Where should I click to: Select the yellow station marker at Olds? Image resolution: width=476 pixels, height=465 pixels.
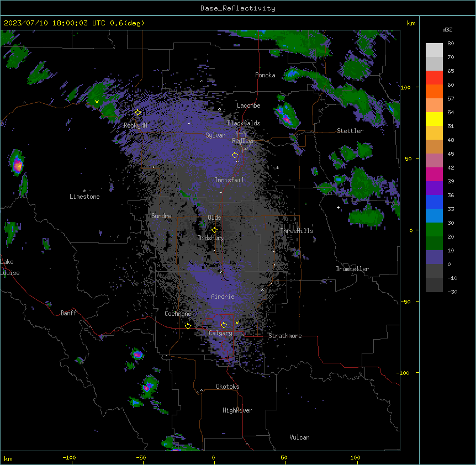click(214, 230)
